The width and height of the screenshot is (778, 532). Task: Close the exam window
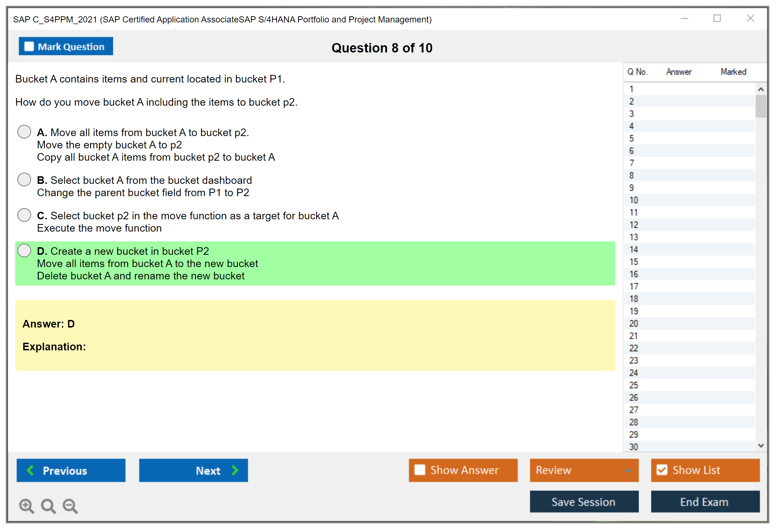[x=750, y=18]
